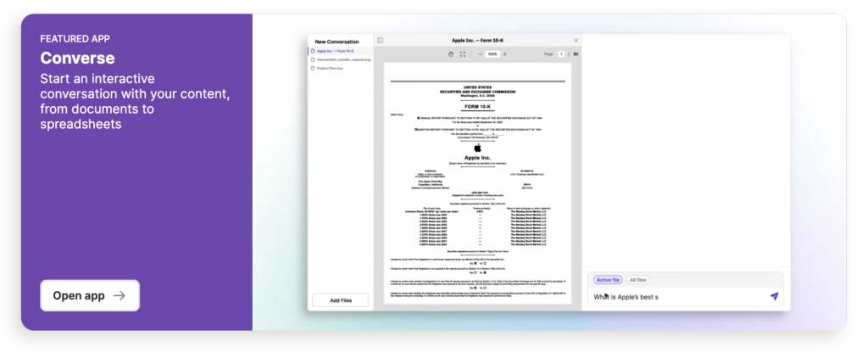Send the message with arrow icon
Screen dimensions: 868x358
[x=774, y=296]
